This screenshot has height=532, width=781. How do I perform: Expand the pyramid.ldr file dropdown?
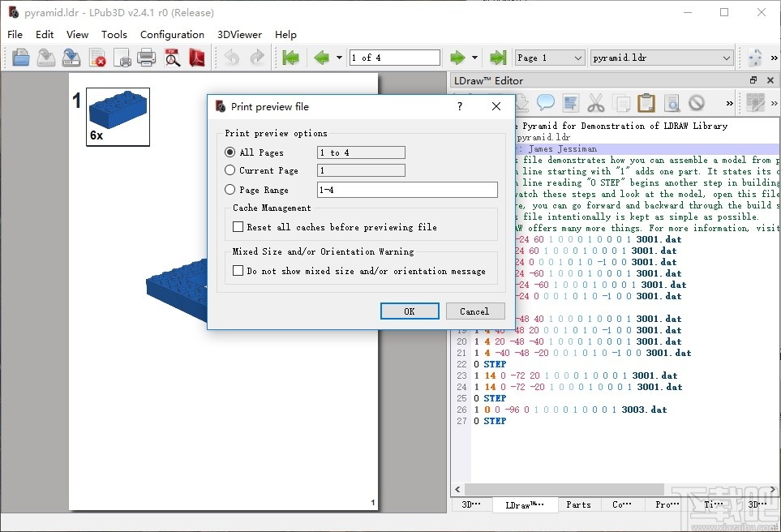[x=662, y=58]
